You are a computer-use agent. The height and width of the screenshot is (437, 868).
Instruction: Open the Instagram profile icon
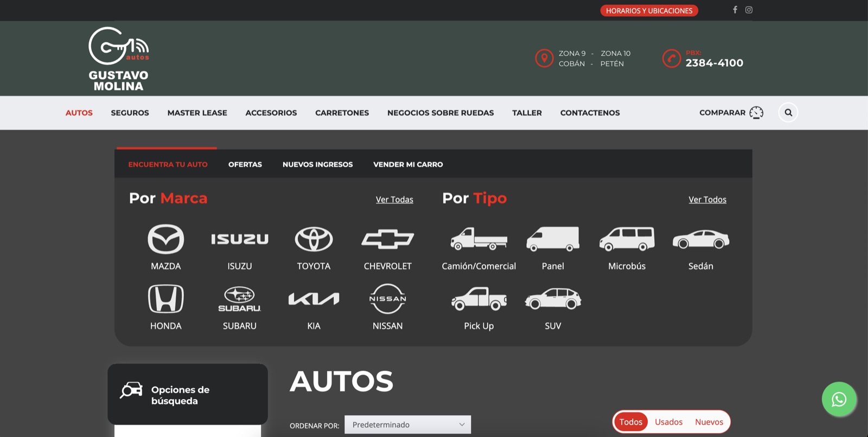click(749, 10)
